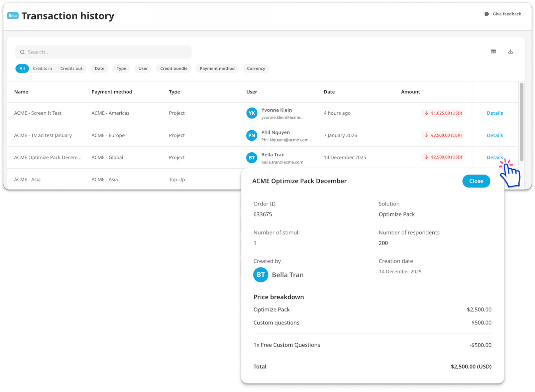This screenshot has width=535, height=392.
Task: Click Order ID value 633675
Action: pos(263,215)
